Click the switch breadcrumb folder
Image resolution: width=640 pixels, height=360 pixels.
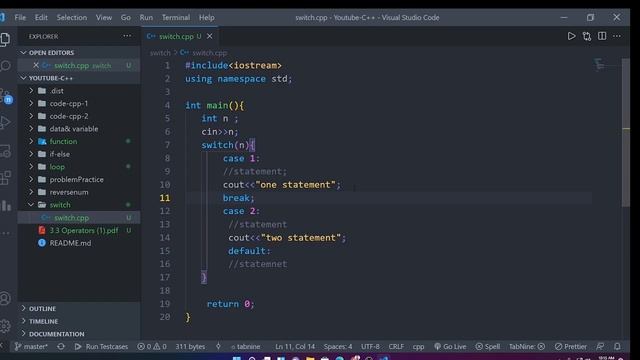(160, 53)
